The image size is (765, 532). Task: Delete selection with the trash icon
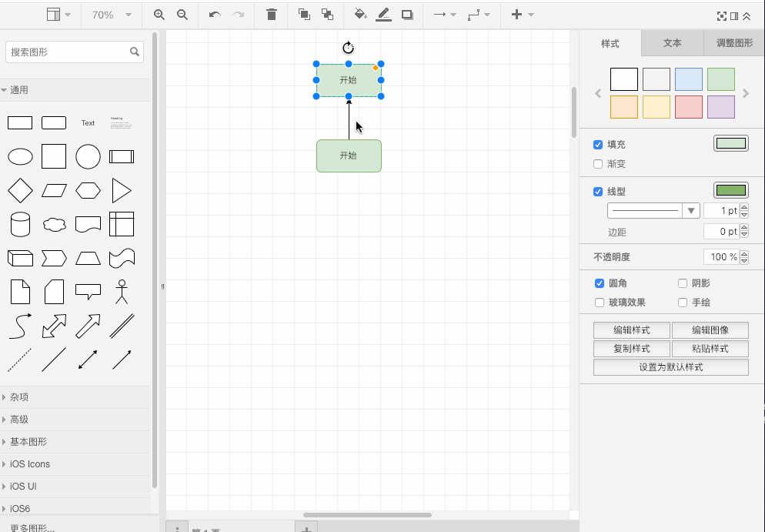271,15
